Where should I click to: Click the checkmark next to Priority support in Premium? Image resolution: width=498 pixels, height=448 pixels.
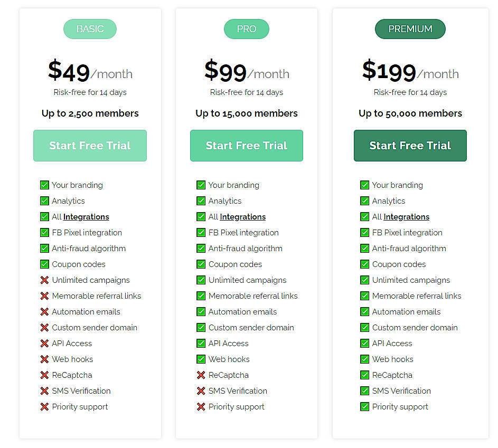click(365, 406)
